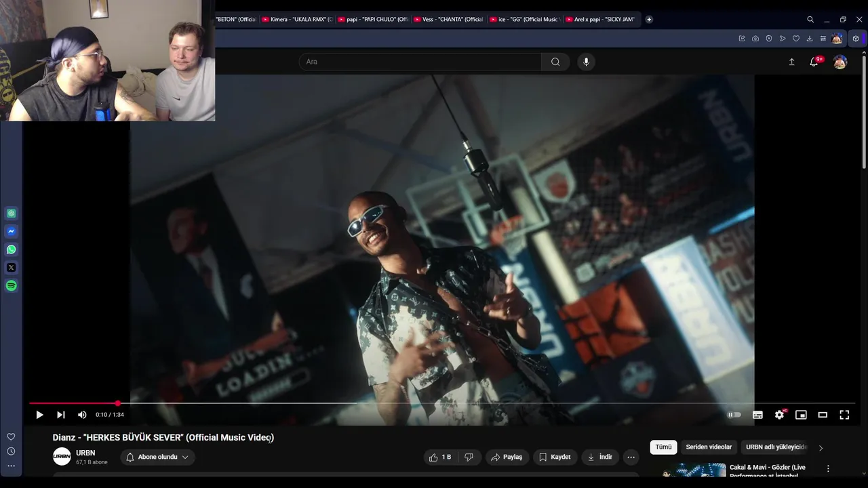Open the browser profile avatar in toolbar
This screenshot has width=868, height=488.
(837, 39)
